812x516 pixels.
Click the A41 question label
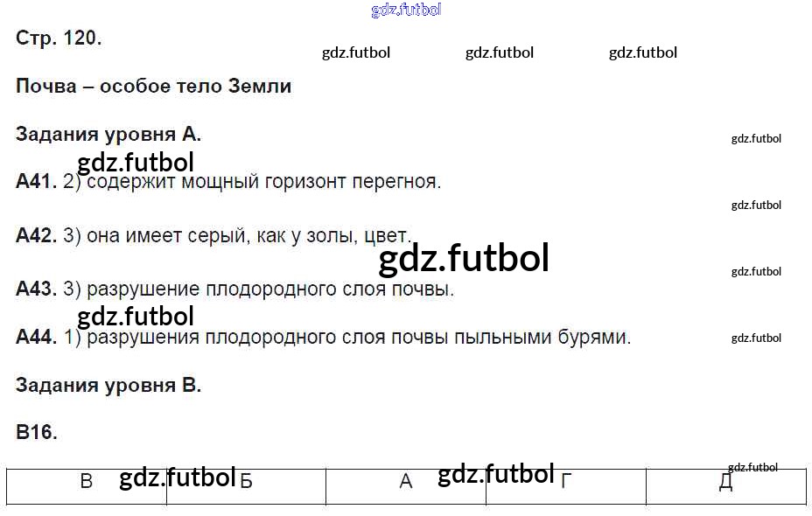coord(37,183)
